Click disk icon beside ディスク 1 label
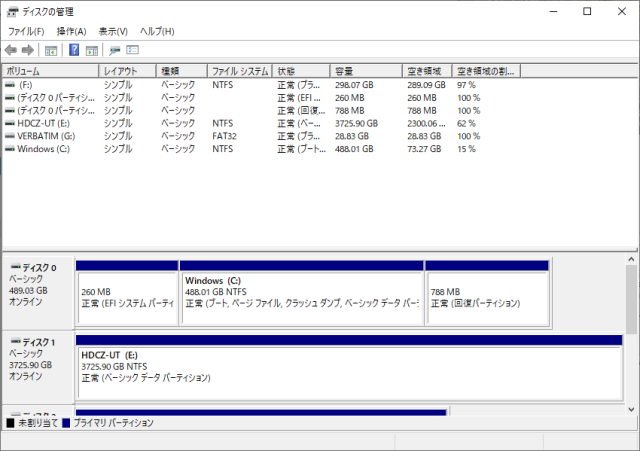Screen dimensions: 640x451 point(16,341)
